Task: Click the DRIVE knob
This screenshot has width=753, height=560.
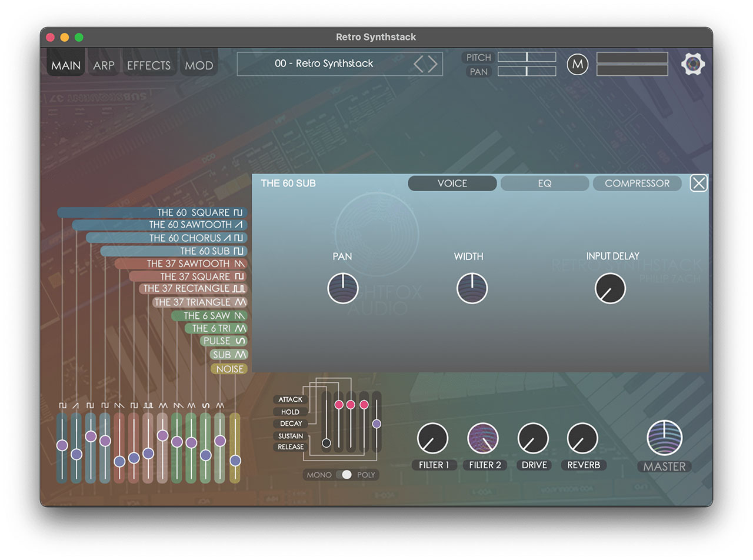Action: click(x=533, y=438)
